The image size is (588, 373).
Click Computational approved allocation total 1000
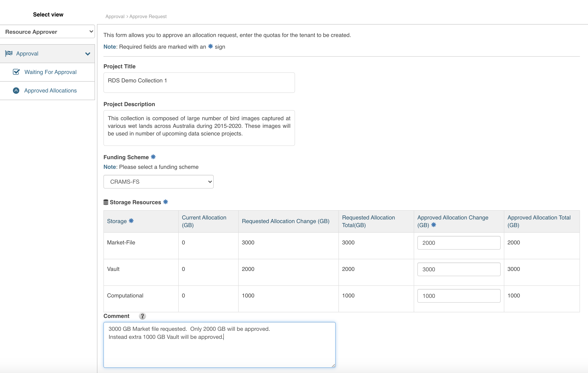pyautogui.click(x=514, y=295)
